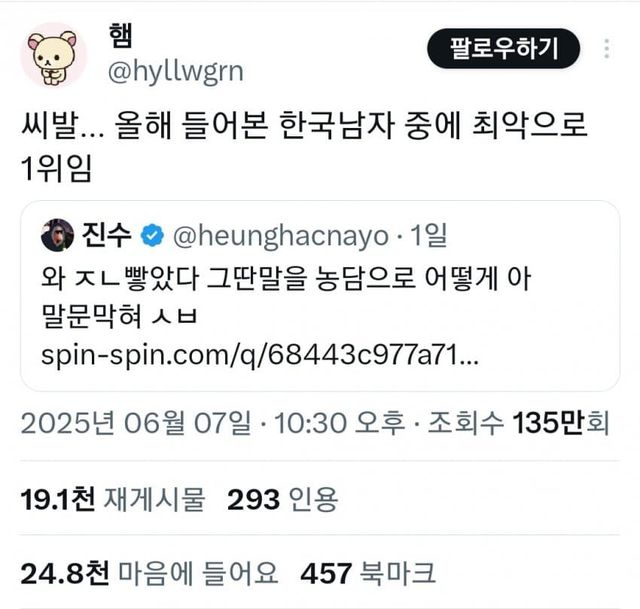Click the quoted tweet text body
The image size is (640, 609).
coord(286,297)
